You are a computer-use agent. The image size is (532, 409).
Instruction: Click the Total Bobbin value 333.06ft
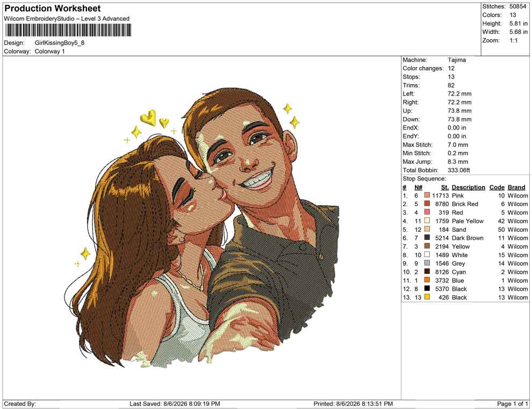(x=459, y=170)
